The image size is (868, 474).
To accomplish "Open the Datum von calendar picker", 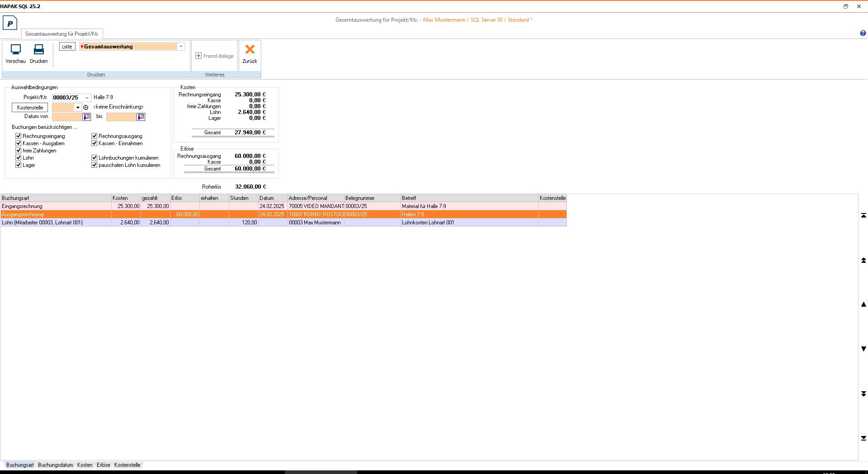I will coord(87,117).
